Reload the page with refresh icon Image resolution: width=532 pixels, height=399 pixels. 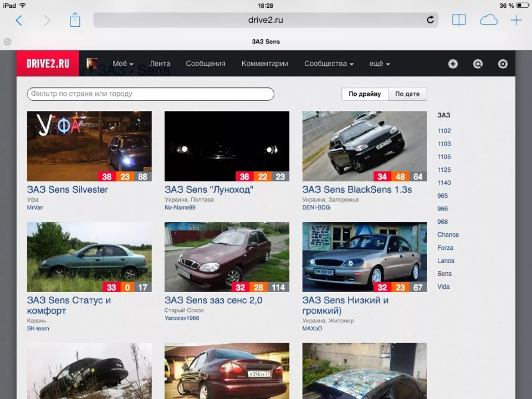[x=430, y=20]
